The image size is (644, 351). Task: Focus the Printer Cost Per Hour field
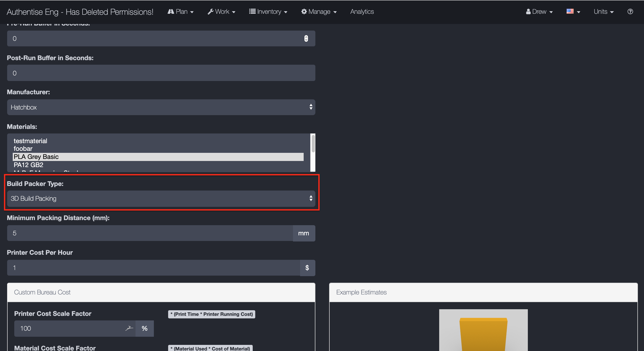tap(153, 268)
